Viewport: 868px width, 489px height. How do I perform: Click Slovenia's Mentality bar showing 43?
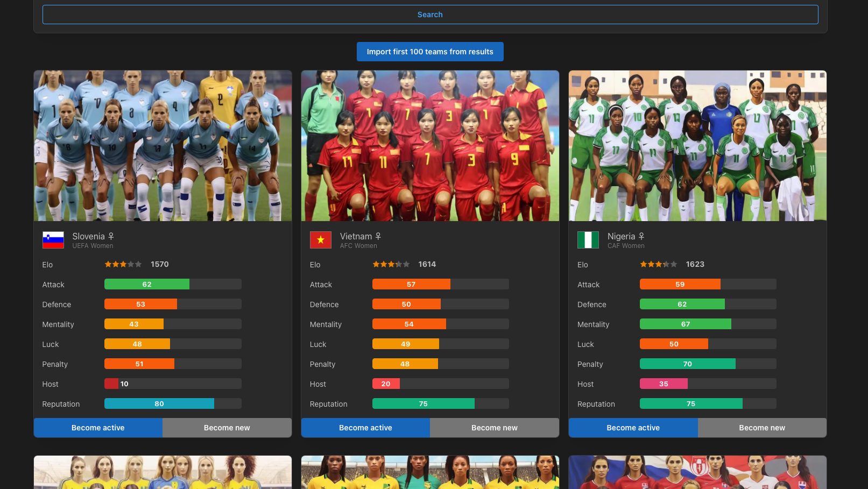click(173, 324)
